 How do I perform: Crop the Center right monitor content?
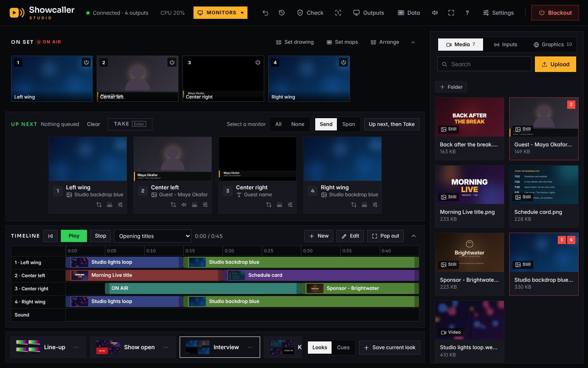tap(269, 204)
